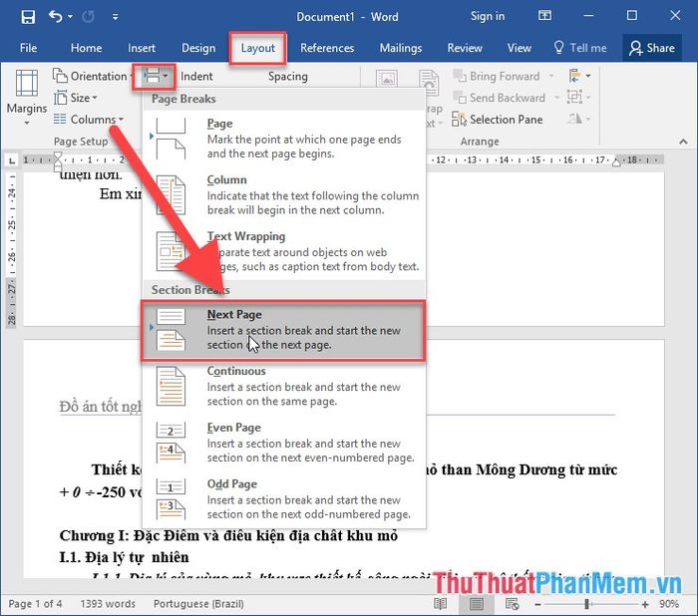Click the Column break icon in menu
The height and width of the screenshot is (616, 698).
(x=171, y=194)
